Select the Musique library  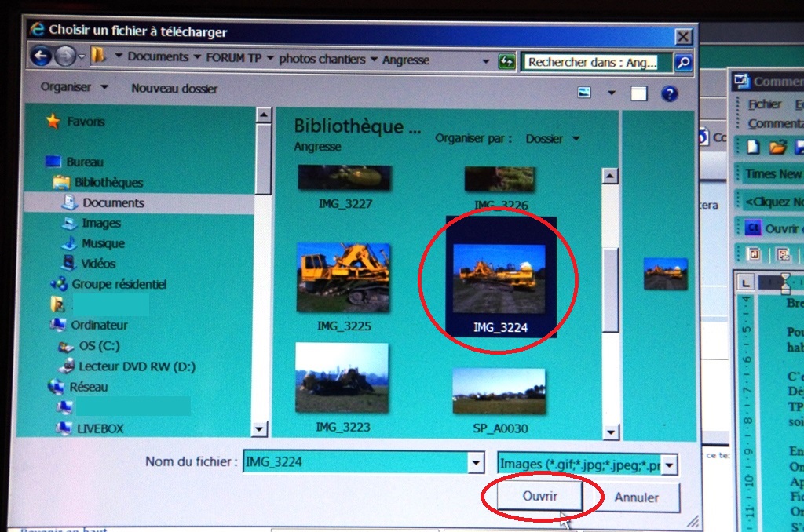93,243
